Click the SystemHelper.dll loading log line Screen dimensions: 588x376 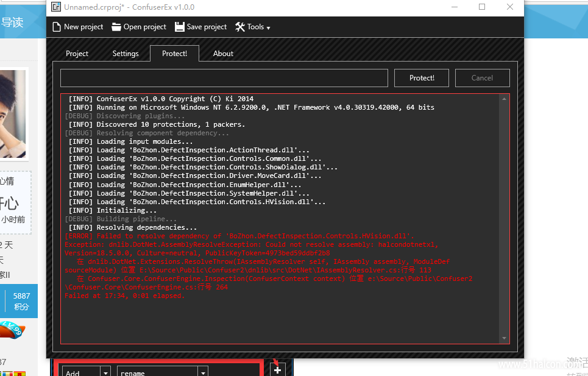[189, 193]
